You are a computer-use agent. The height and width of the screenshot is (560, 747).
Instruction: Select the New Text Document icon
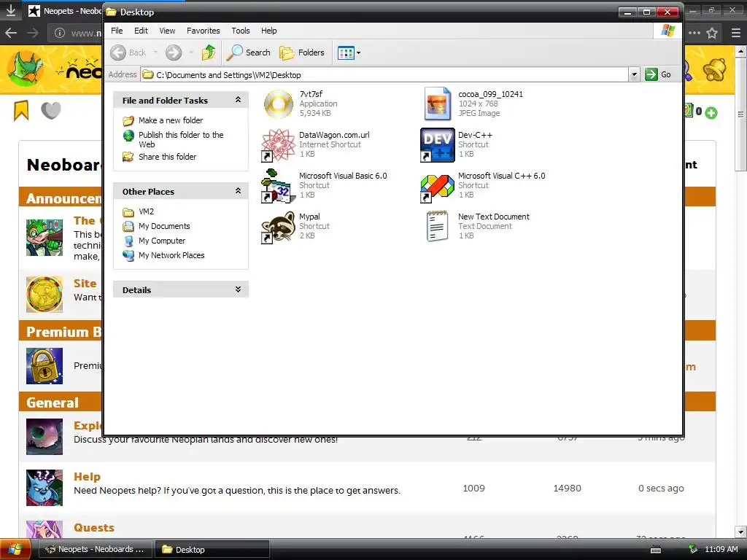coord(438,227)
